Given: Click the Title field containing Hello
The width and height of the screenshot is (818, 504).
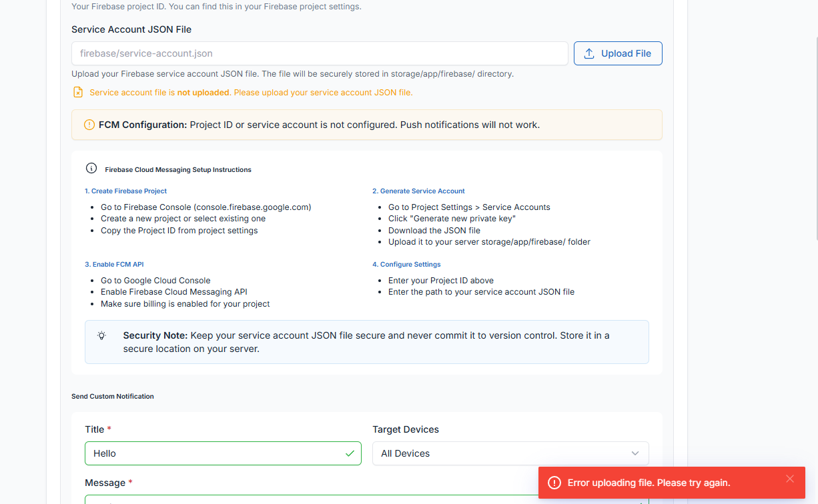Looking at the screenshot, I should click(223, 453).
